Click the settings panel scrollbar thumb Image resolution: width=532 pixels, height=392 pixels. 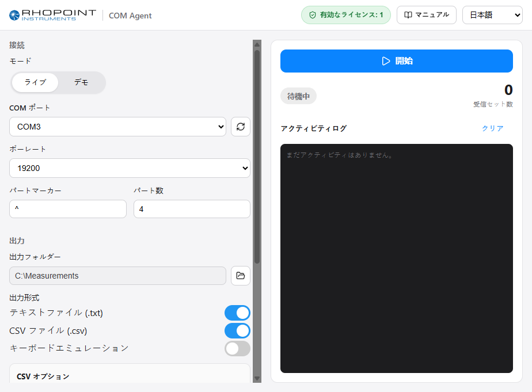[x=257, y=157]
